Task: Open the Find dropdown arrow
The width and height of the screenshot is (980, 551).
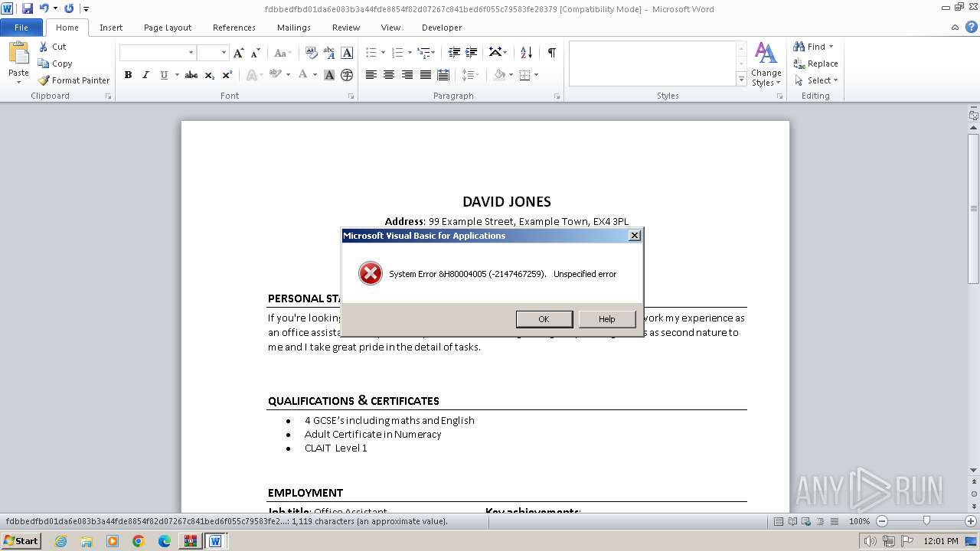Action: (831, 47)
